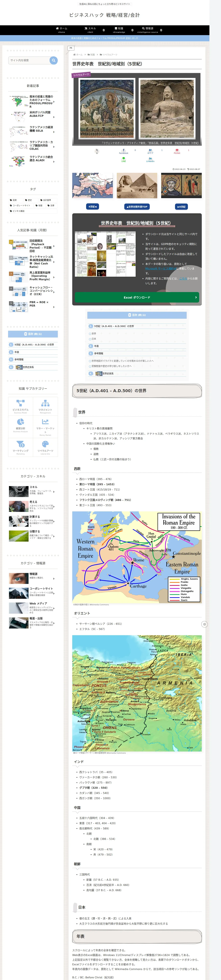221x980 pixels.
Task: Click the magnifier search button
Action: 53,60
